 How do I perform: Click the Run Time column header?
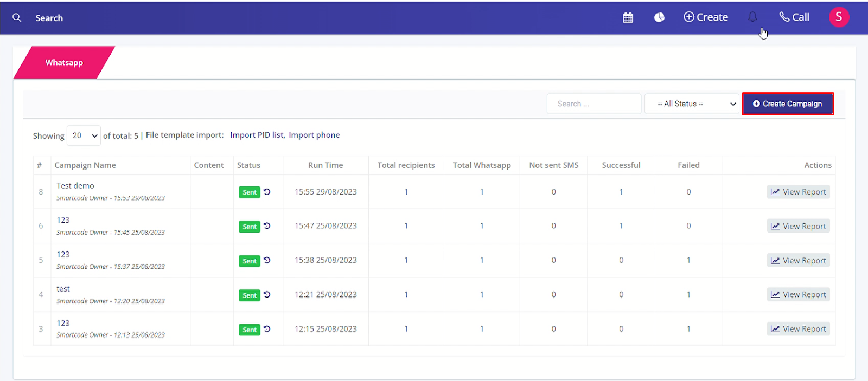pos(325,165)
